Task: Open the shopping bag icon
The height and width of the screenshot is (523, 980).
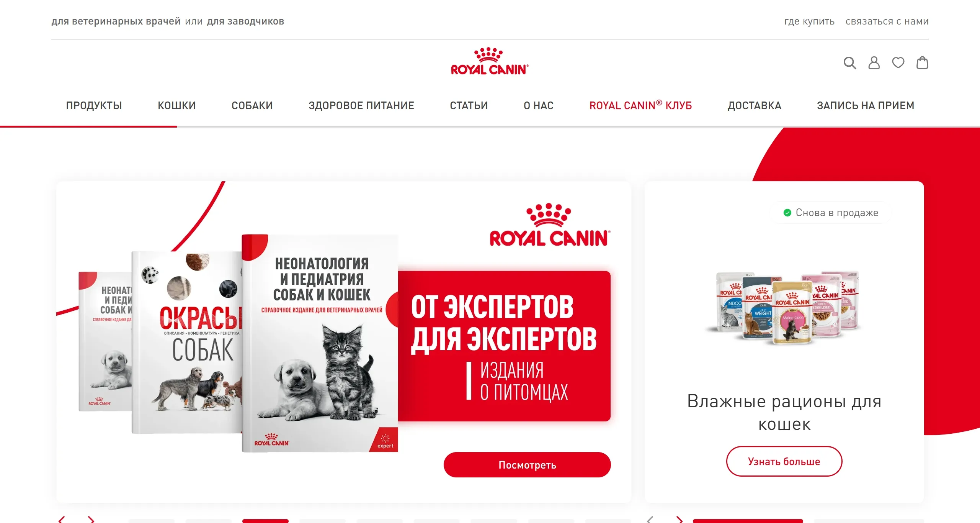Action: [922, 63]
